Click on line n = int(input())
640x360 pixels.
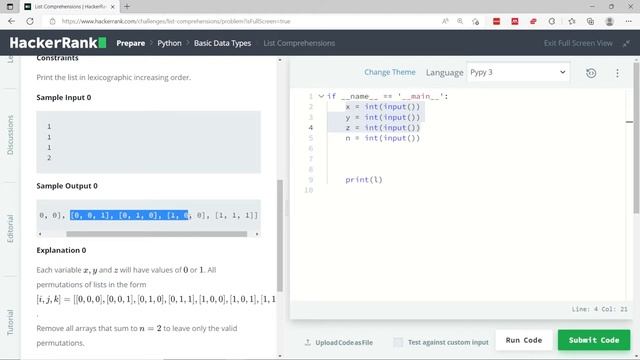[382, 138]
